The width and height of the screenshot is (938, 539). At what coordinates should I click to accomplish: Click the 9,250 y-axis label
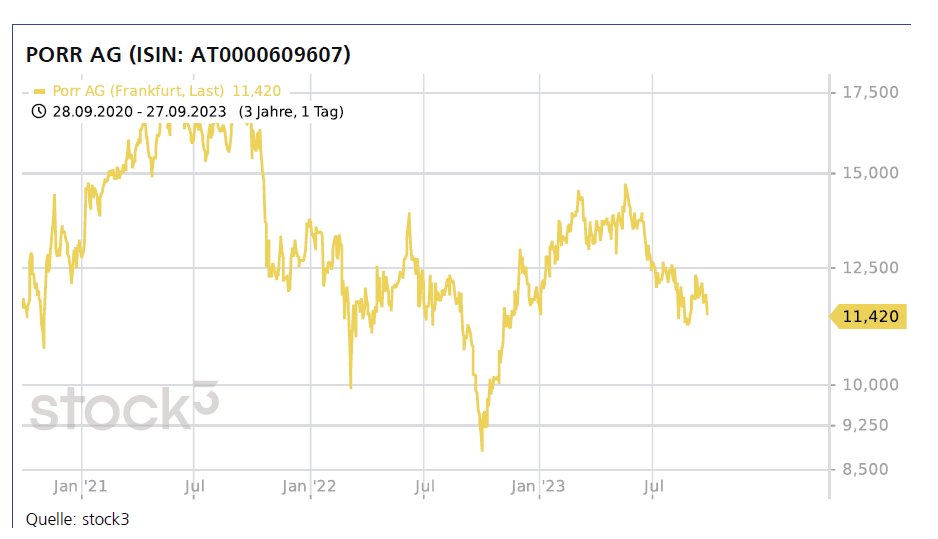point(866,425)
